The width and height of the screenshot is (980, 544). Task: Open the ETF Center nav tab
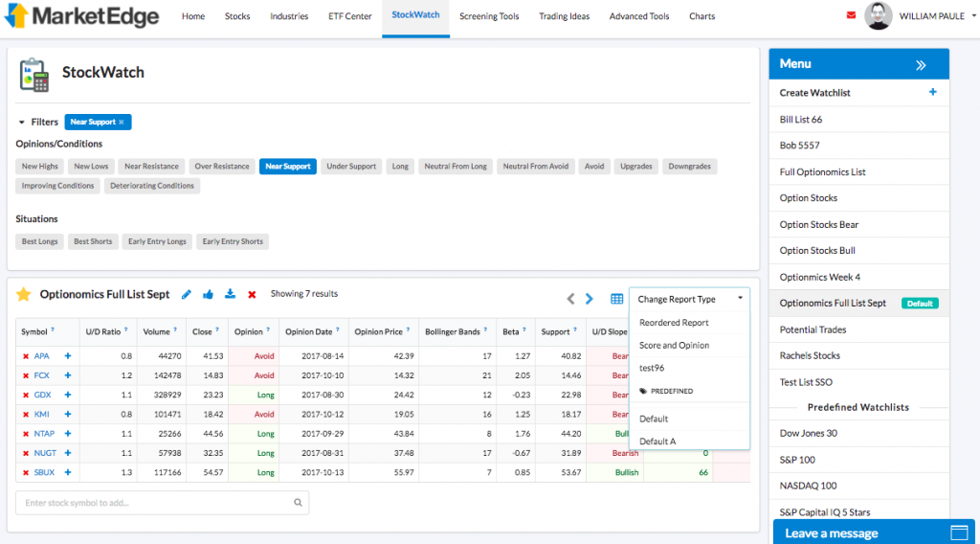pyautogui.click(x=350, y=16)
